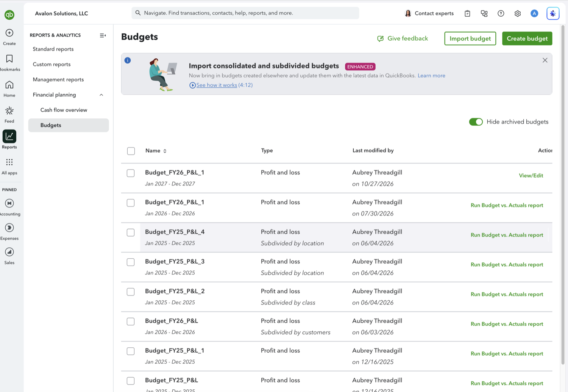Select the Budget_FY25_P&L_2 checkbox
The height and width of the screenshot is (392, 568).
pyautogui.click(x=131, y=292)
